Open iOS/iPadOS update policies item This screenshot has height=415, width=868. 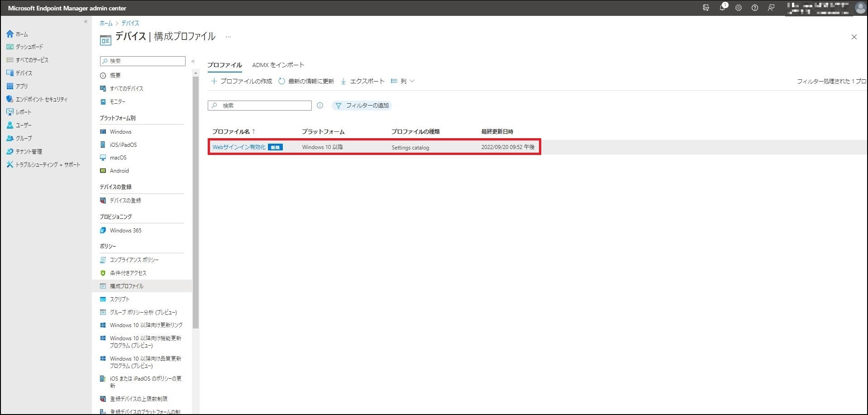pos(141,382)
